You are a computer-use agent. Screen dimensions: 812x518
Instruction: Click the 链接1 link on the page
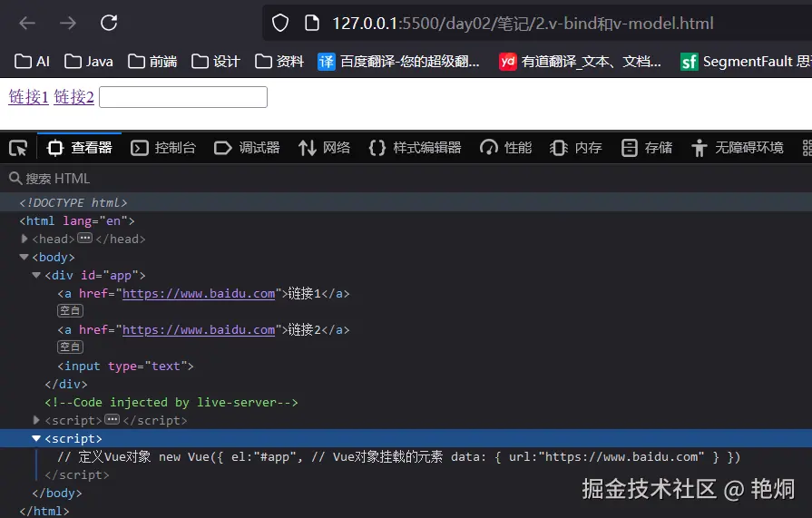pos(28,97)
